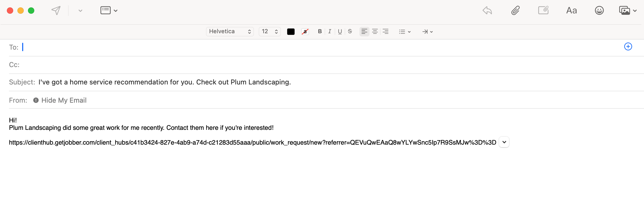Open the photo browser icon
Image resolution: width=644 pixels, height=209 pixels.
(626, 10)
